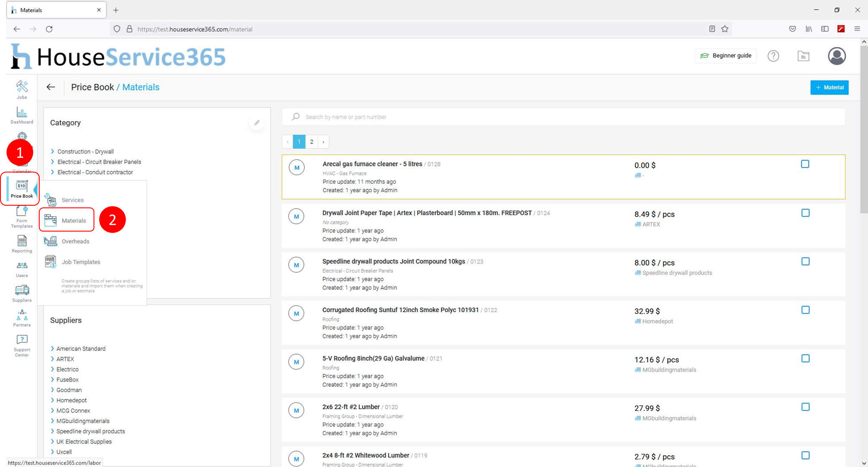Select page 1 in pagination

pyautogui.click(x=299, y=141)
